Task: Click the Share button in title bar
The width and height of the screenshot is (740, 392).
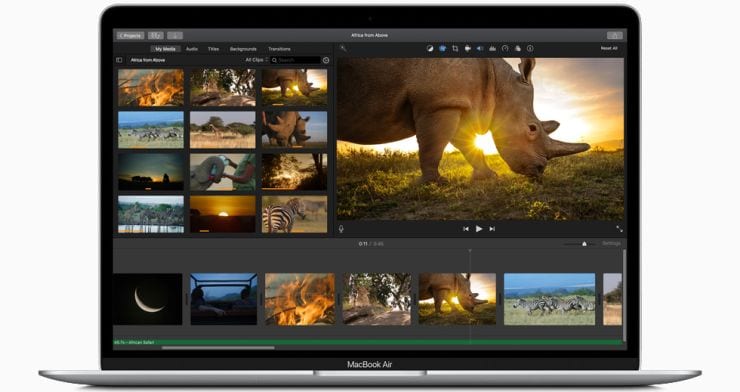Action: (x=614, y=35)
